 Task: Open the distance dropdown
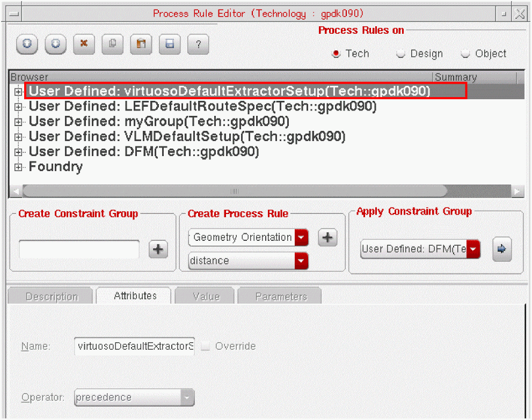pos(249,261)
